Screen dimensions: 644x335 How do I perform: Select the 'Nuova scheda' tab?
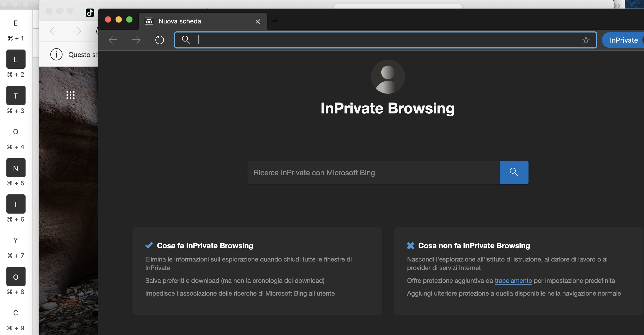pos(180,21)
